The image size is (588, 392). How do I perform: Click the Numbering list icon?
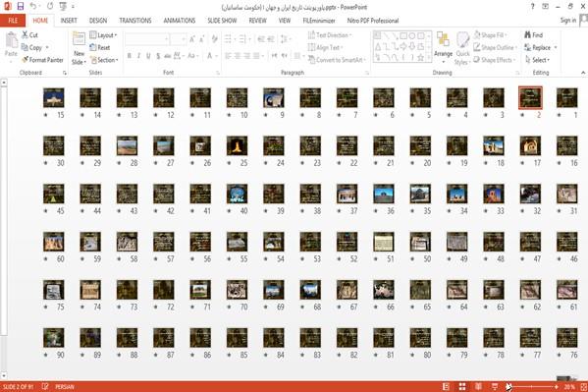pyautogui.click(x=243, y=39)
